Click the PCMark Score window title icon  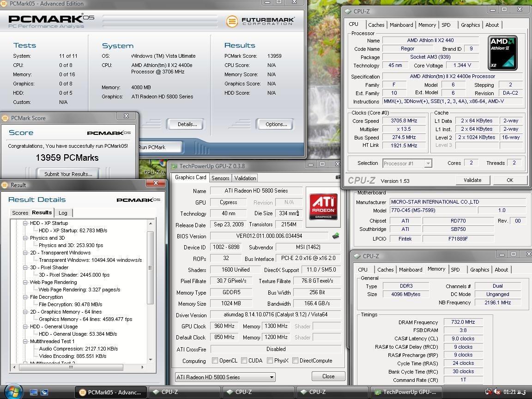(x=5, y=118)
